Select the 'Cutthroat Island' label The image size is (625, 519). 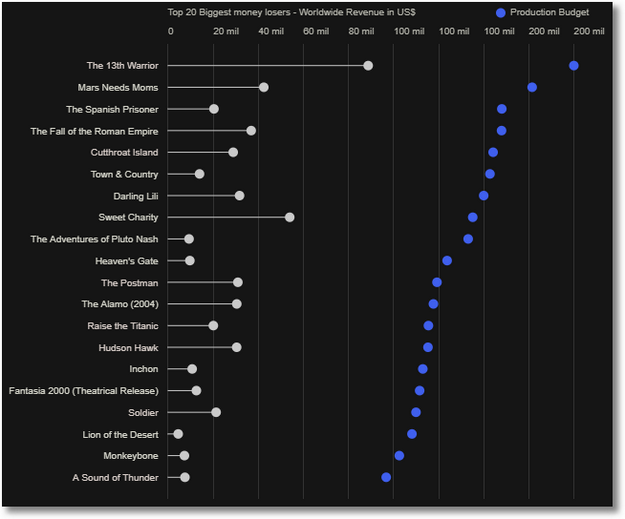(124, 153)
